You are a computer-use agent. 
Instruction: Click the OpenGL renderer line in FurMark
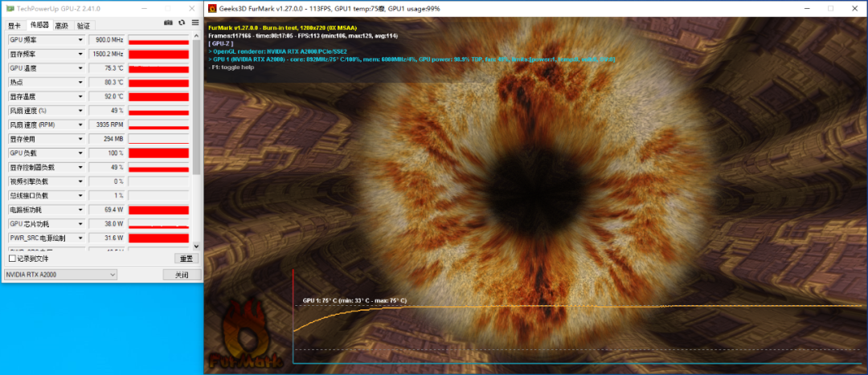click(x=276, y=51)
